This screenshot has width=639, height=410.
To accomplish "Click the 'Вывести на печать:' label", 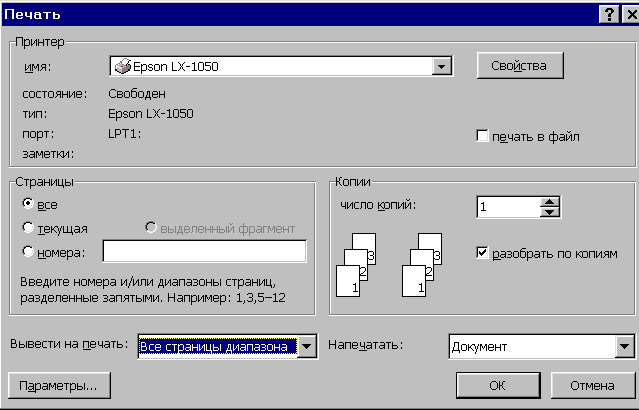I will pos(69,344).
